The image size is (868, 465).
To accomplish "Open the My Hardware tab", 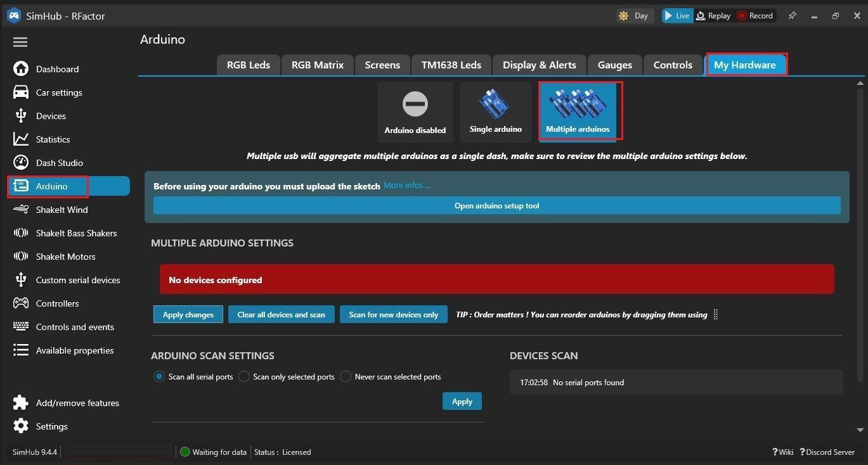I will 745,65.
